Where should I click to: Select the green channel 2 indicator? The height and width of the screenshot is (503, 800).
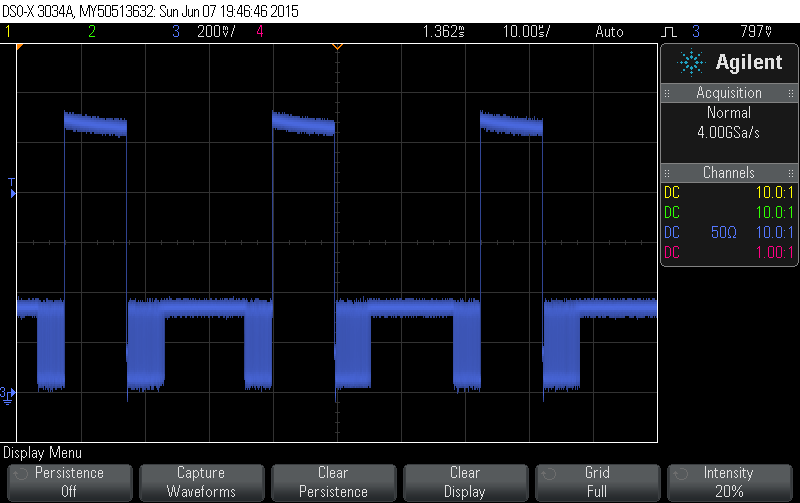point(92,32)
